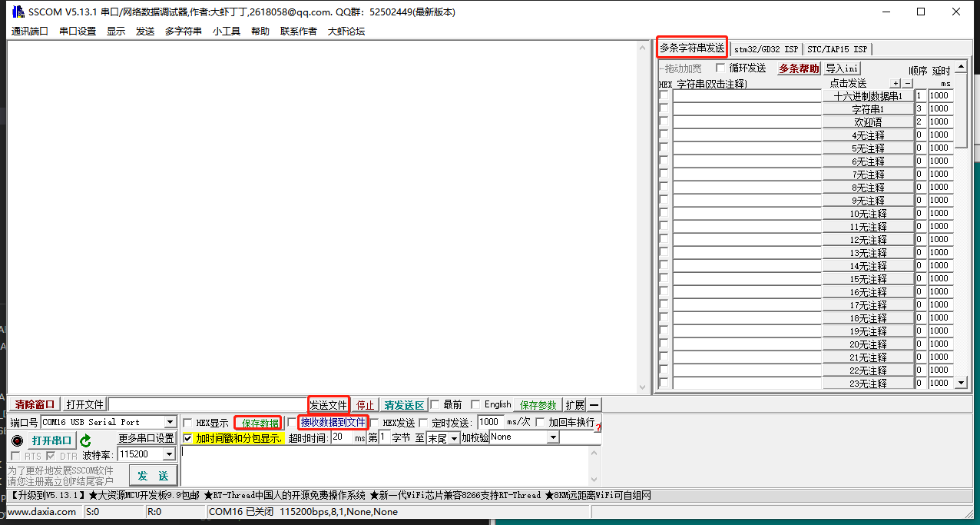Image resolution: width=980 pixels, height=525 pixels.
Task: Check HEX box for 欢迎语 row
Action: click(664, 122)
